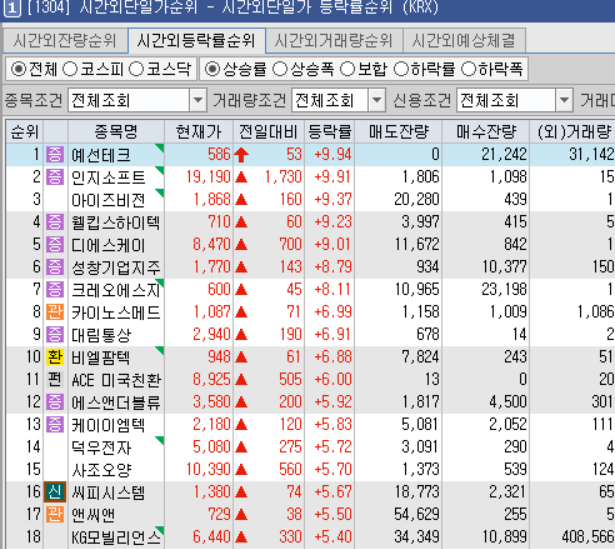Screen dimensions: 615x549
Task: Select the 카이노스메드 stock name
Action: tap(116, 313)
